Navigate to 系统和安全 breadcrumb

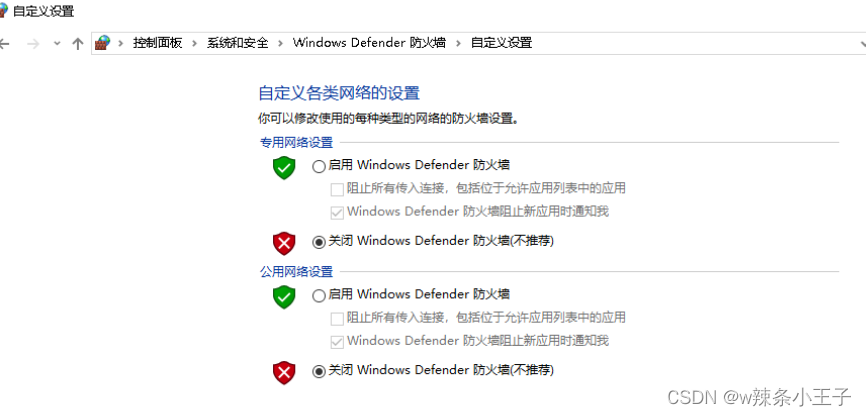point(237,43)
